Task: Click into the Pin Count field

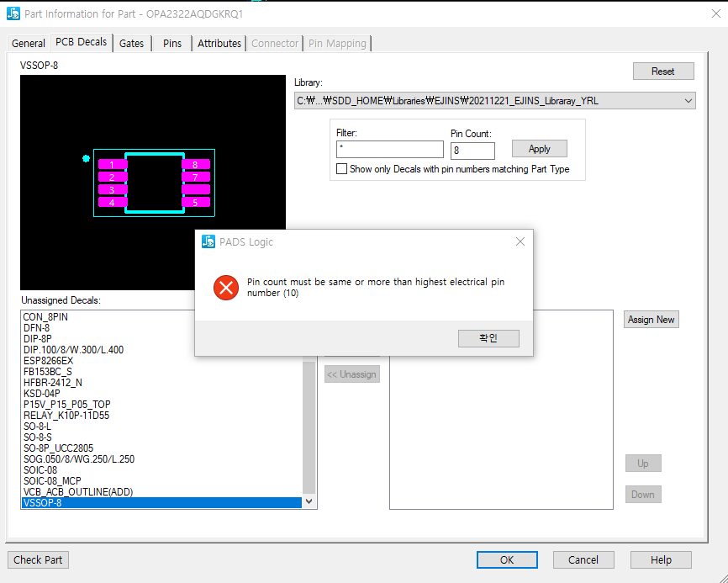Action: coord(472,151)
